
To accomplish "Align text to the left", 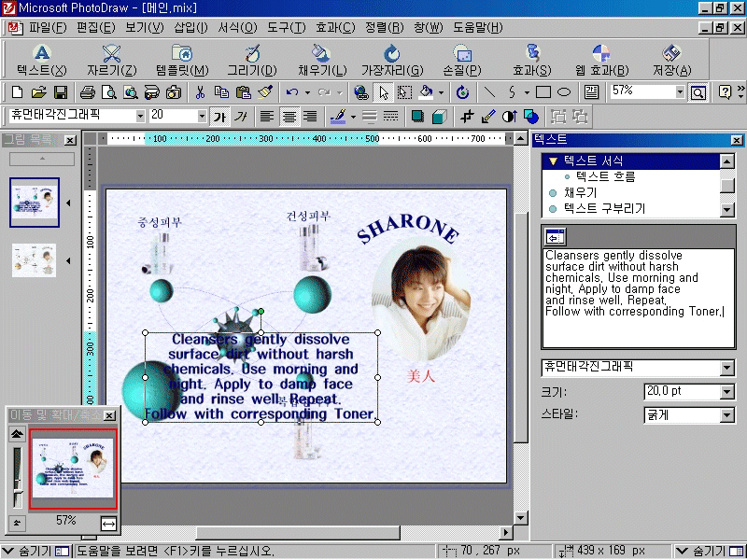I will [x=267, y=116].
